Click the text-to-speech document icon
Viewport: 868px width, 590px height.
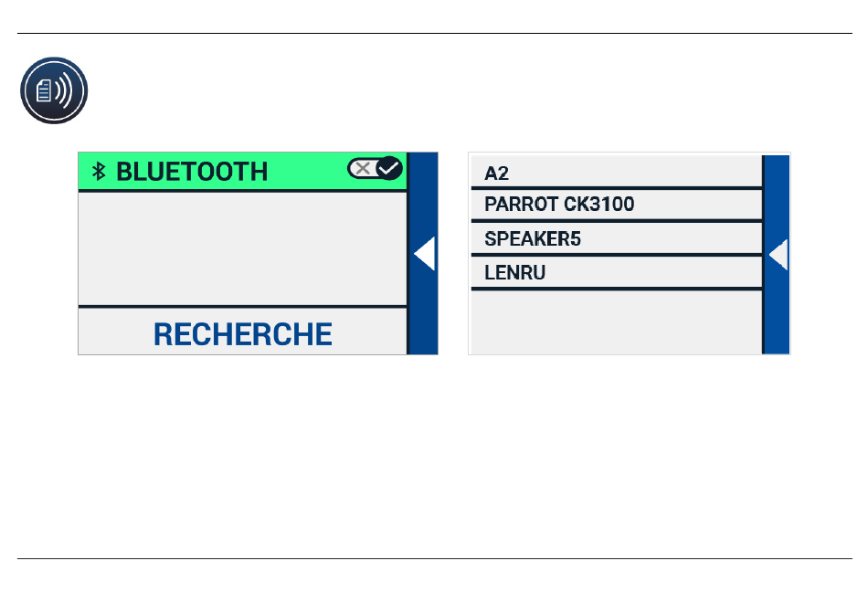(x=54, y=90)
